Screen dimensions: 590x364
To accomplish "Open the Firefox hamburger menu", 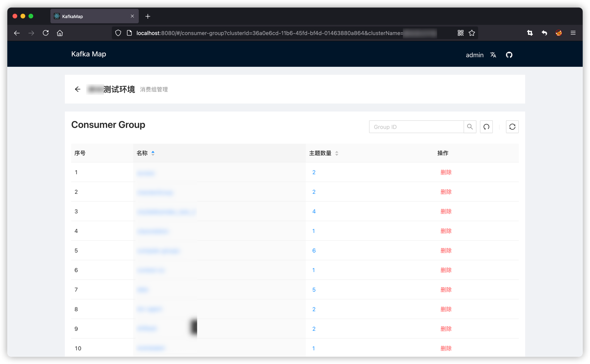I will tap(573, 33).
